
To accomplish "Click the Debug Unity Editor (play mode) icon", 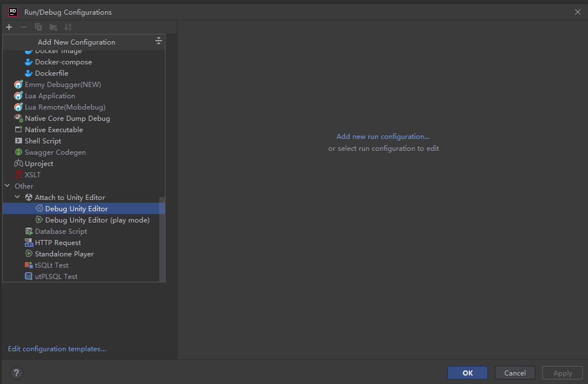I will tap(39, 219).
